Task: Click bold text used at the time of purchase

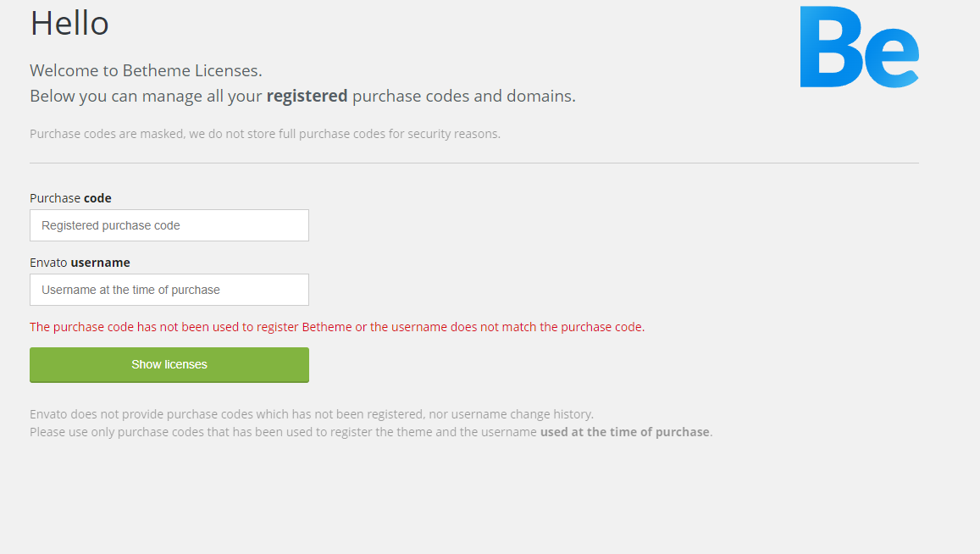Action: point(624,432)
